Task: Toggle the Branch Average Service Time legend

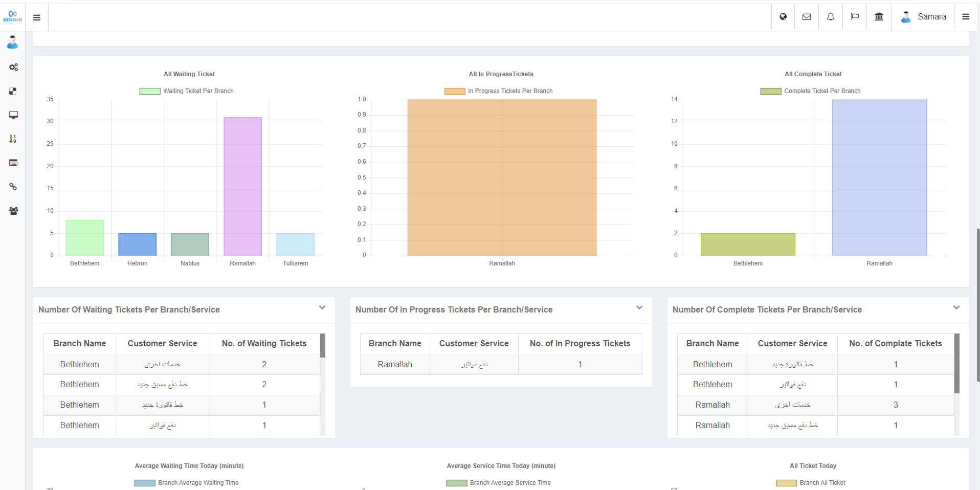Action: (499, 483)
